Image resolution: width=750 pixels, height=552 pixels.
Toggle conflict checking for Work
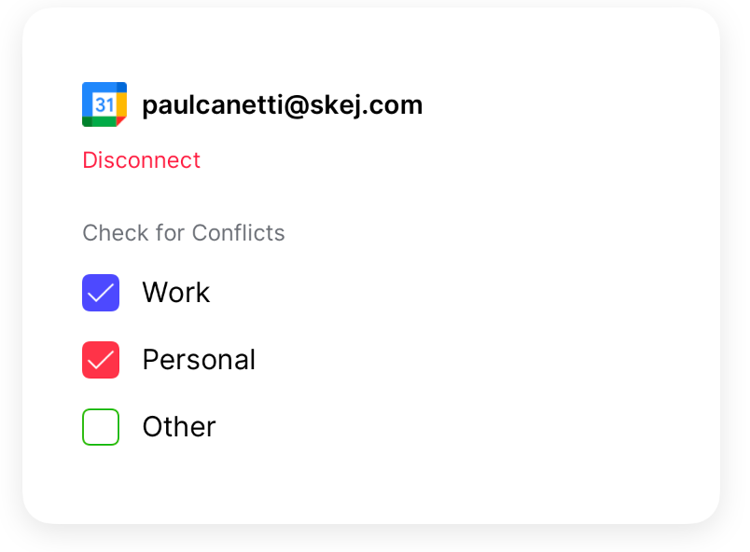[x=100, y=293]
